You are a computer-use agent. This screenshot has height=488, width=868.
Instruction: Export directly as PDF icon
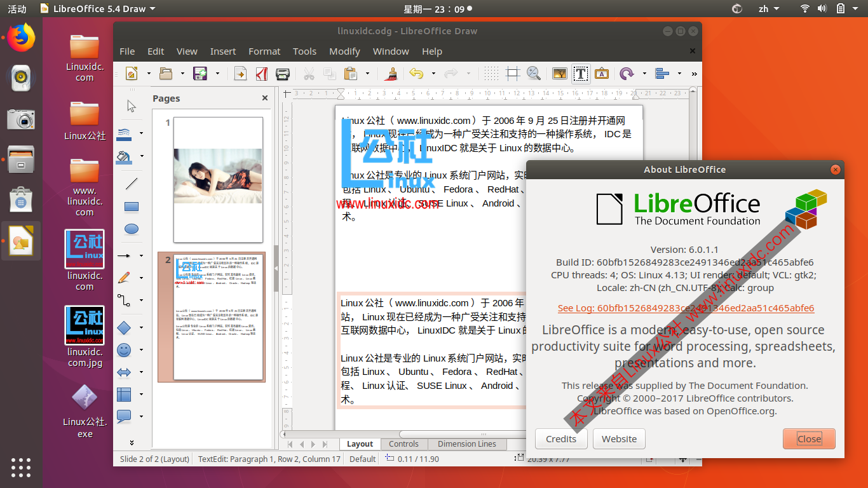click(261, 74)
